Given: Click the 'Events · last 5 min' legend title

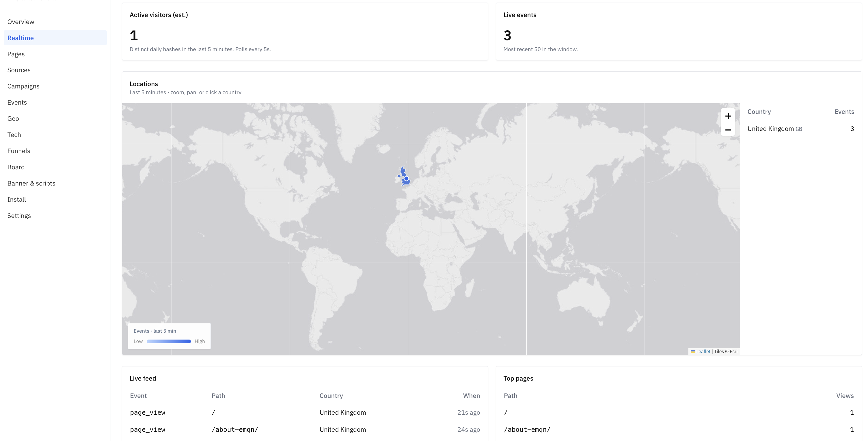Looking at the screenshot, I should coord(155,331).
